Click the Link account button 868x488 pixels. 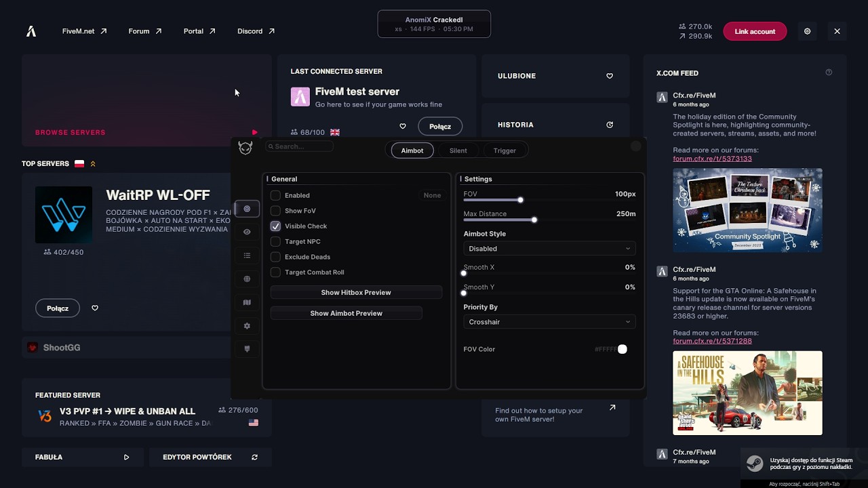pos(755,31)
